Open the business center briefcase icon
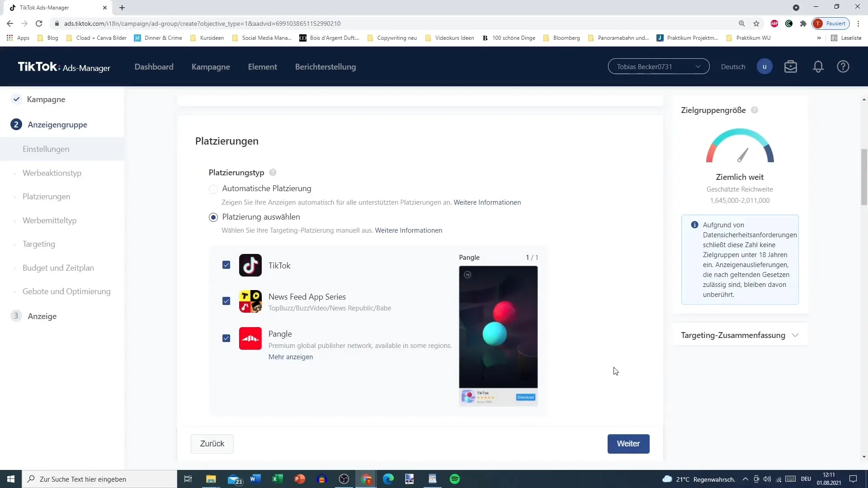Viewport: 868px width, 488px height. click(x=791, y=67)
